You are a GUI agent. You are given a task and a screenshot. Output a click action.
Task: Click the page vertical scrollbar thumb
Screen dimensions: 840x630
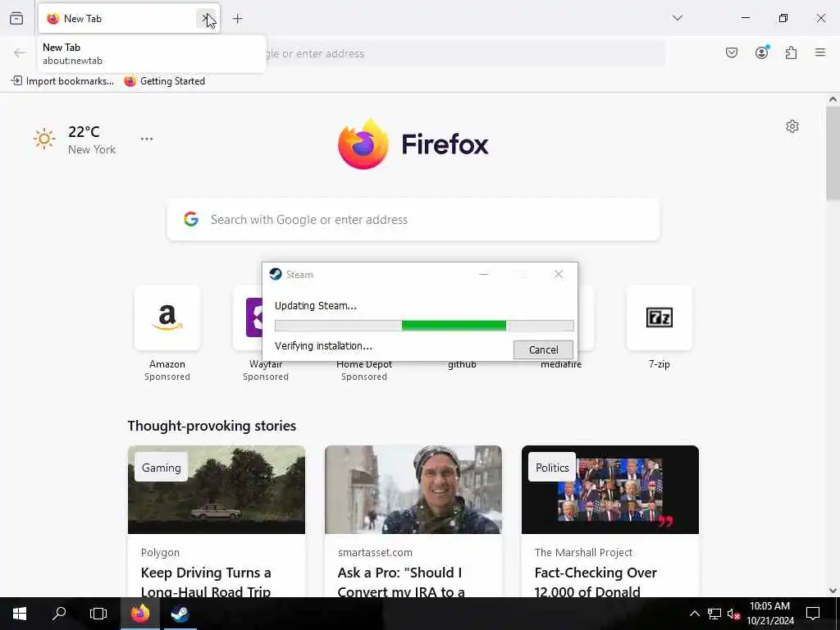(x=833, y=153)
